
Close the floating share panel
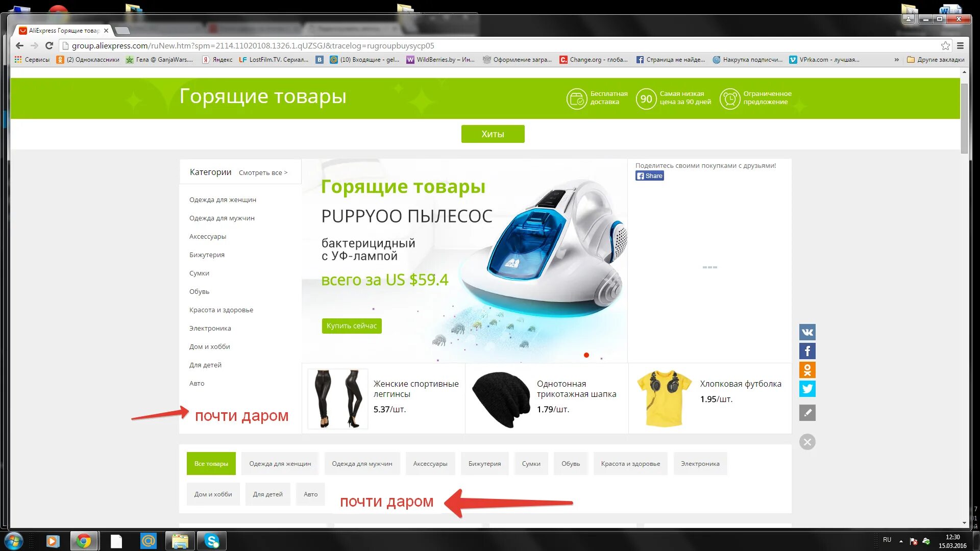[x=807, y=442]
